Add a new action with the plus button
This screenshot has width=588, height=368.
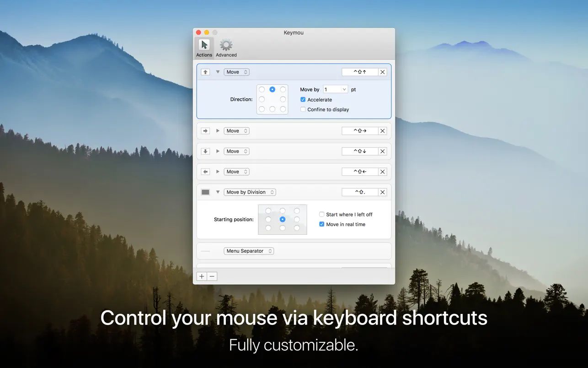[x=202, y=276]
